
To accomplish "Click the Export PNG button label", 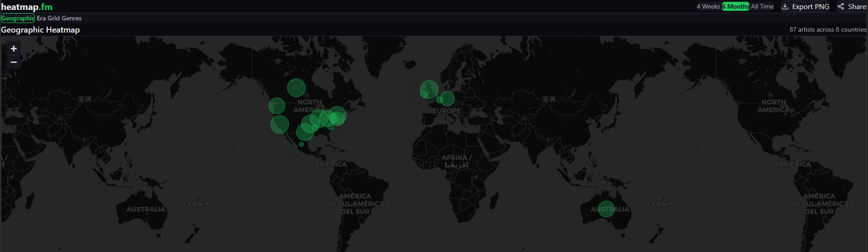I will click(x=810, y=6).
